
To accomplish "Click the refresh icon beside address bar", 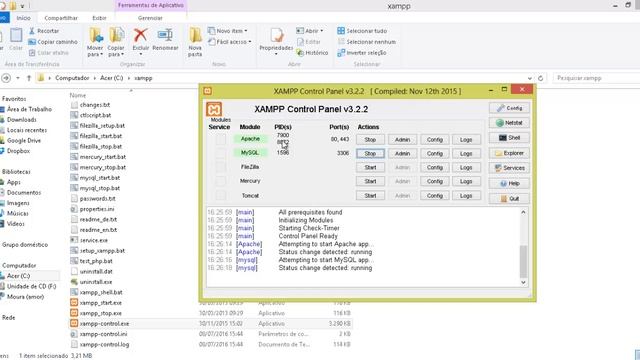I will pos(540,78).
